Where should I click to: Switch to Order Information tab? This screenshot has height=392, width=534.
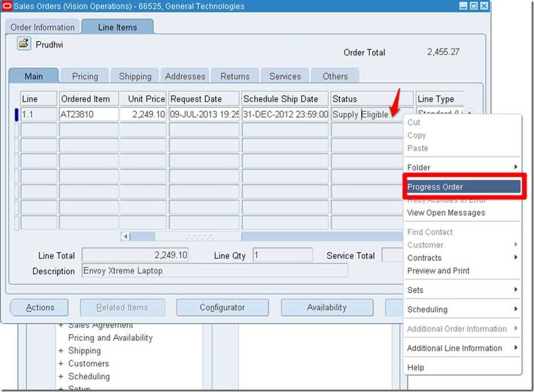pyautogui.click(x=43, y=27)
